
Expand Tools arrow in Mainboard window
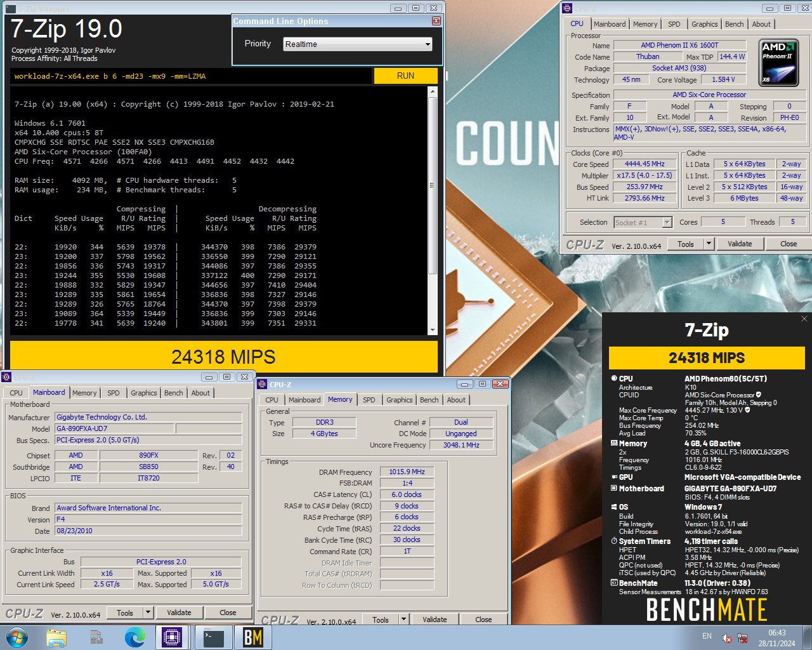tap(148, 613)
